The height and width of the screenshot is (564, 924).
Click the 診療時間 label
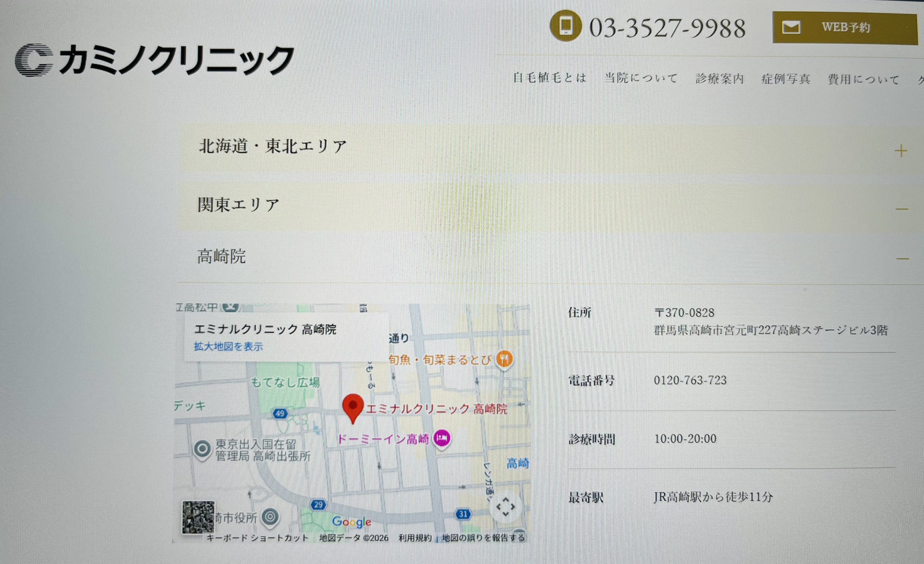pos(592,439)
